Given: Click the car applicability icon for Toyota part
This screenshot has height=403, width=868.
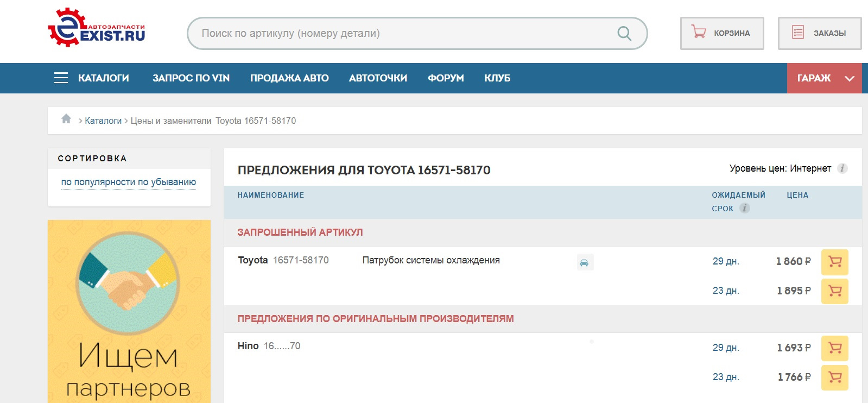Looking at the screenshot, I should click(x=585, y=262).
